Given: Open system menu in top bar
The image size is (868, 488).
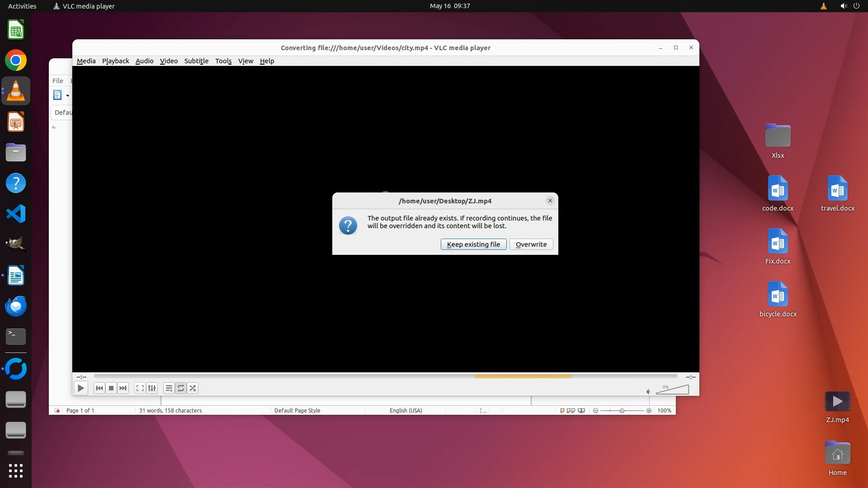Looking at the screenshot, I should (856, 6).
